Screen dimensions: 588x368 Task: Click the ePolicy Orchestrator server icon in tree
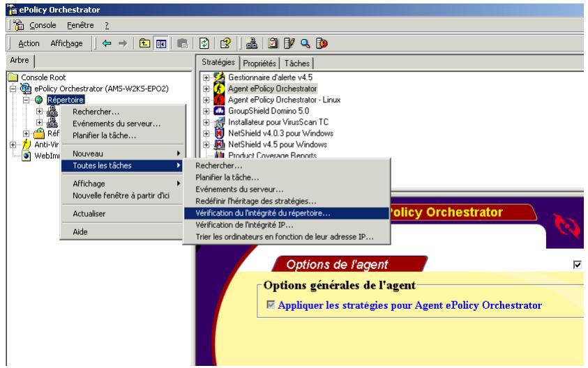[26, 89]
